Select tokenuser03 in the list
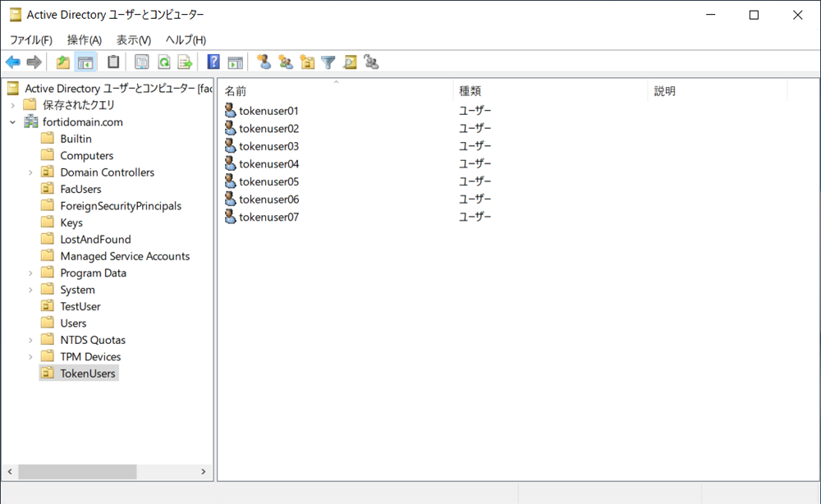The image size is (821, 504). pyautogui.click(x=268, y=146)
